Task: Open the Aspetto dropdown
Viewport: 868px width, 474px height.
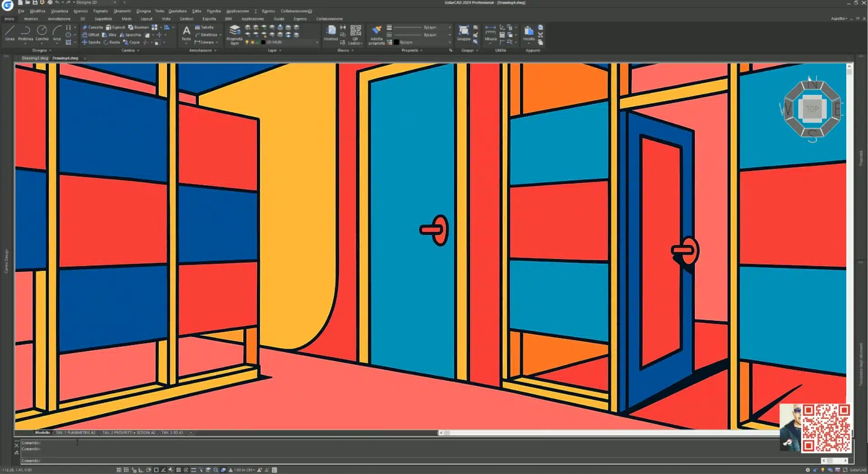Action: click(839, 19)
